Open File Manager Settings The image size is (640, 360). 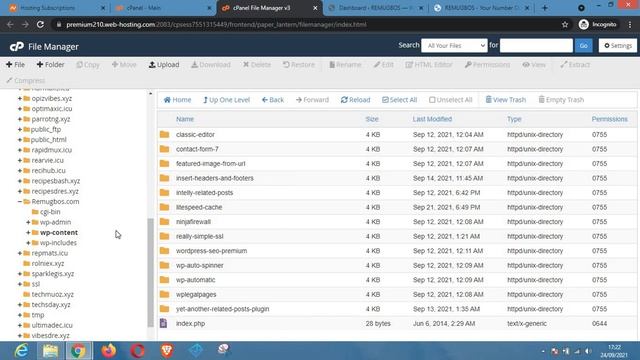coord(618,45)
